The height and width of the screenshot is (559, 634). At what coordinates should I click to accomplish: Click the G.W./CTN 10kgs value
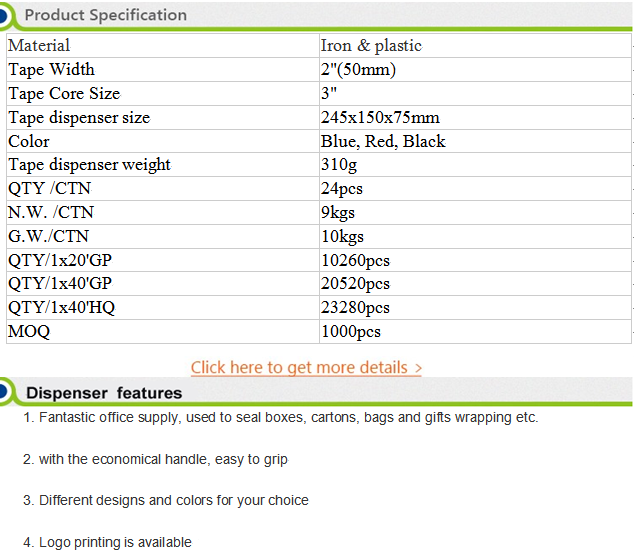(342, 236)
